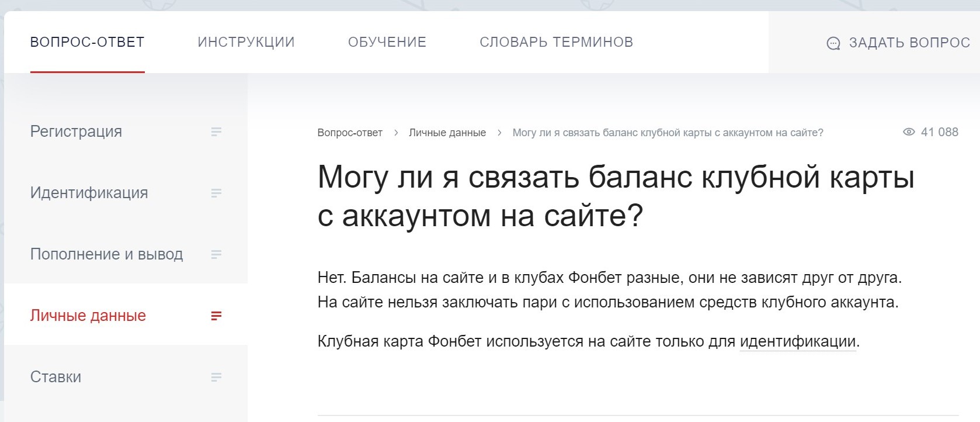Expand the list icon next to Регистрация
The height and width of the screenshot is (422, 980).
click(216, 132)
